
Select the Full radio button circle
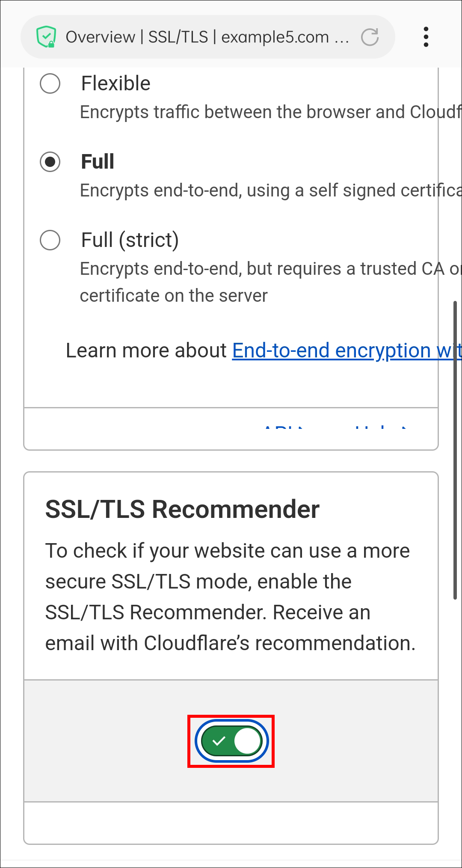click(x=50, y=162)
